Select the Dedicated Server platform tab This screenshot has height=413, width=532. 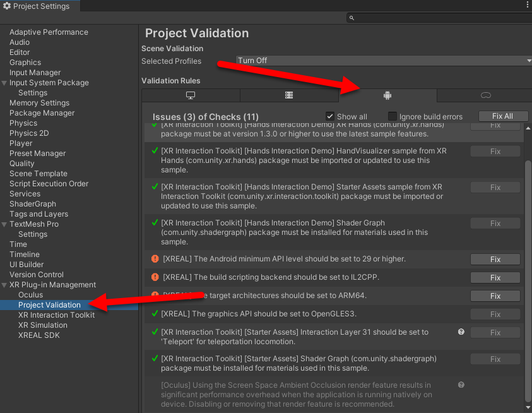tap(289, 95)
